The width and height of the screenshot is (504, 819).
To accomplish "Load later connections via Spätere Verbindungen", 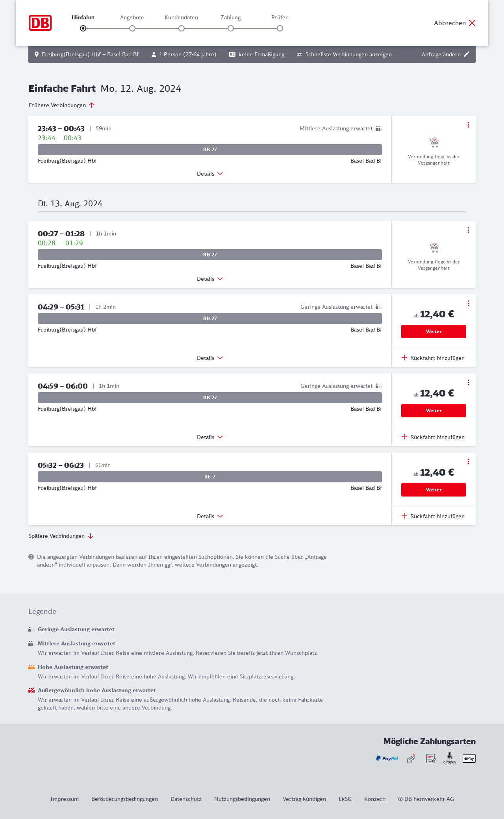I will pos(61,536).
